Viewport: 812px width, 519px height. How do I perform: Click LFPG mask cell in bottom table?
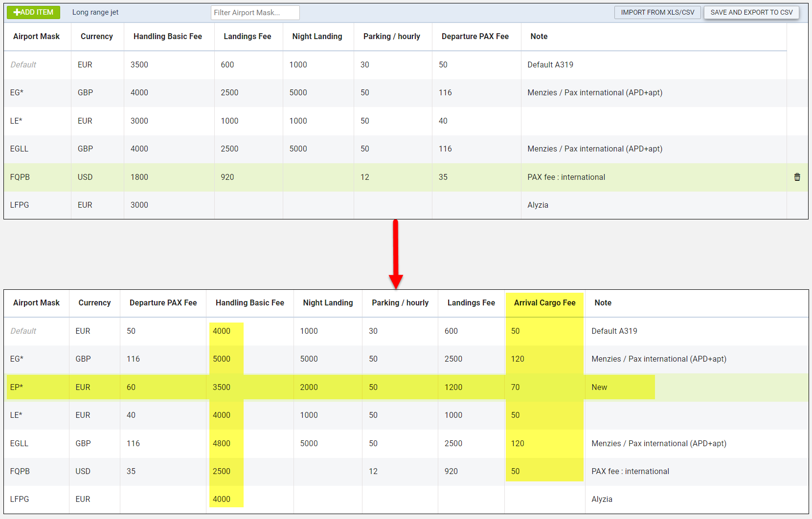(20, 499)
